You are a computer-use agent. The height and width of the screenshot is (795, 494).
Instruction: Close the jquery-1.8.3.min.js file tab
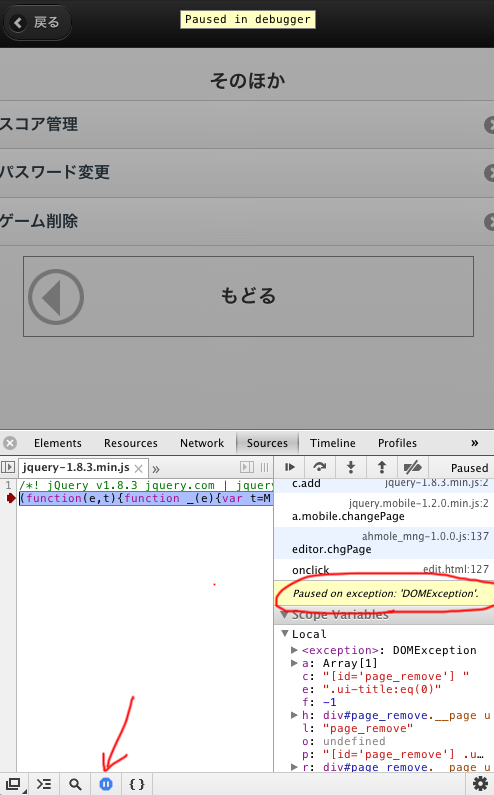click(138, 468)
